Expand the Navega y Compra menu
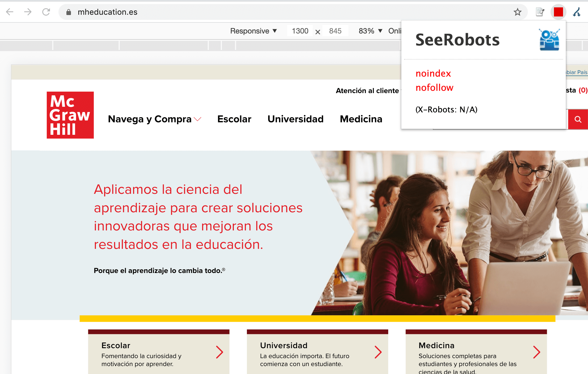 [155, 119]
